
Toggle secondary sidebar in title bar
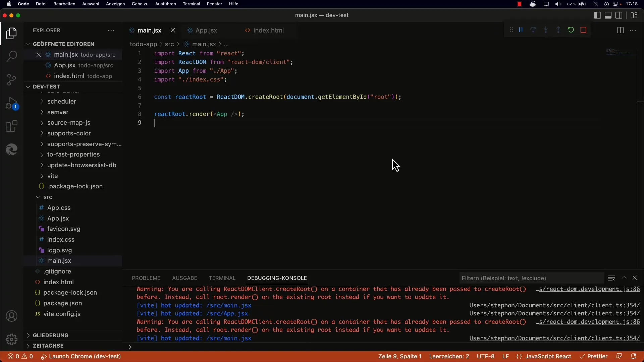pos(619,15)
